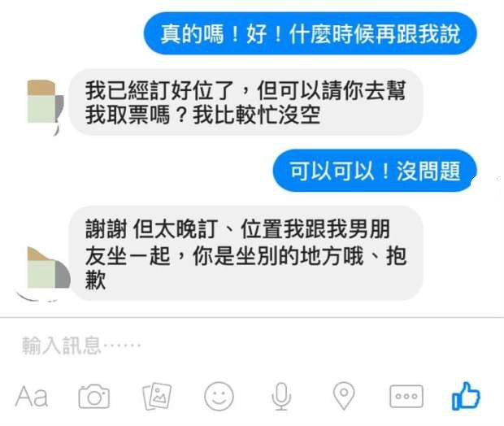Viewport: 504px width, 426px height.
Task: Select gray bubble starting 謝謝 但太晚訂
Action: (245, 254)
